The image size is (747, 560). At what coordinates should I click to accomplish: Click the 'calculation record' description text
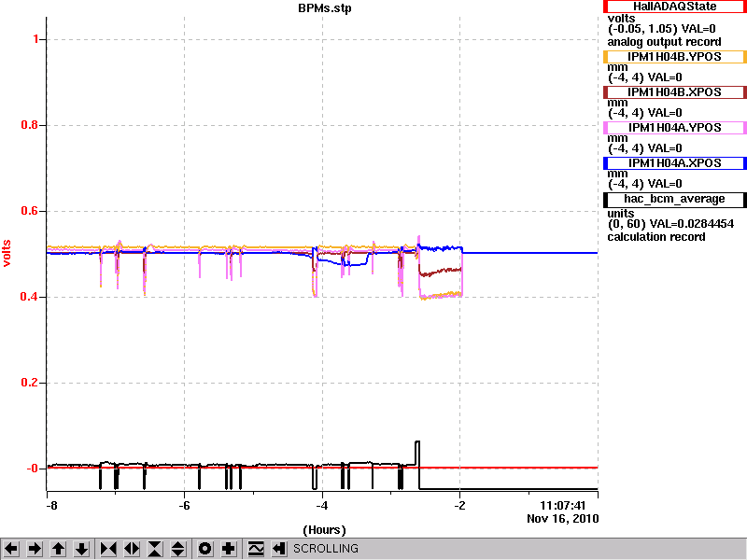(656, 237)
